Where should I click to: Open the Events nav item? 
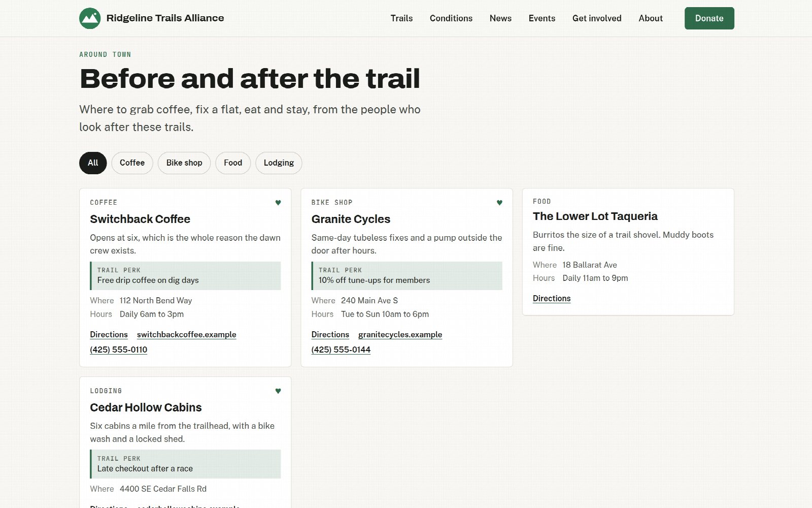(x=542, y=18)
